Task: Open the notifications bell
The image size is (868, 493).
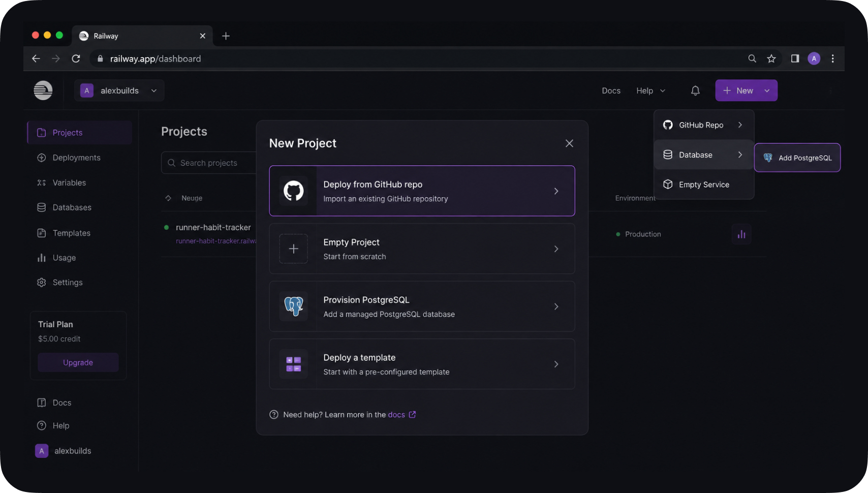Action: click(695, 90)
